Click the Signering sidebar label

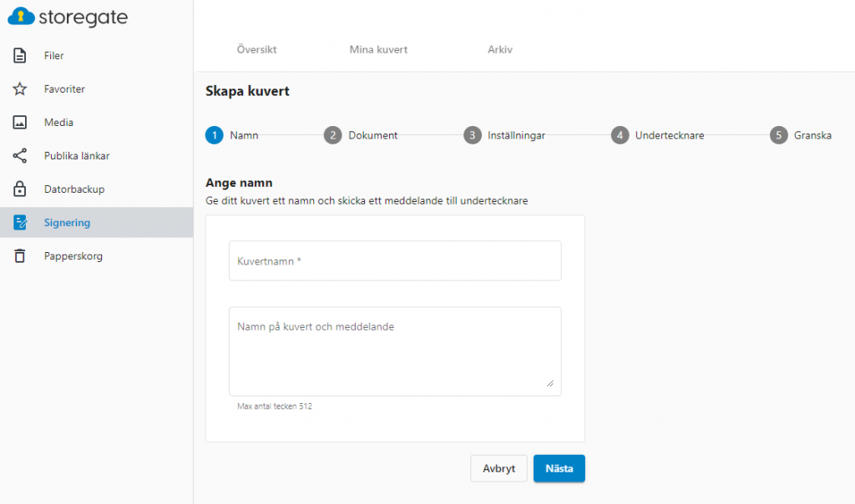coord(67,223)
